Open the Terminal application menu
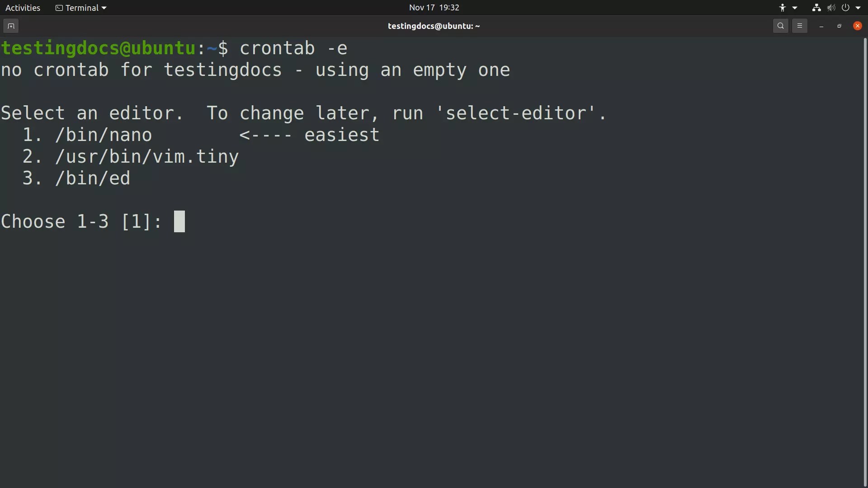868x488 pixels. (x=82, y=8)
